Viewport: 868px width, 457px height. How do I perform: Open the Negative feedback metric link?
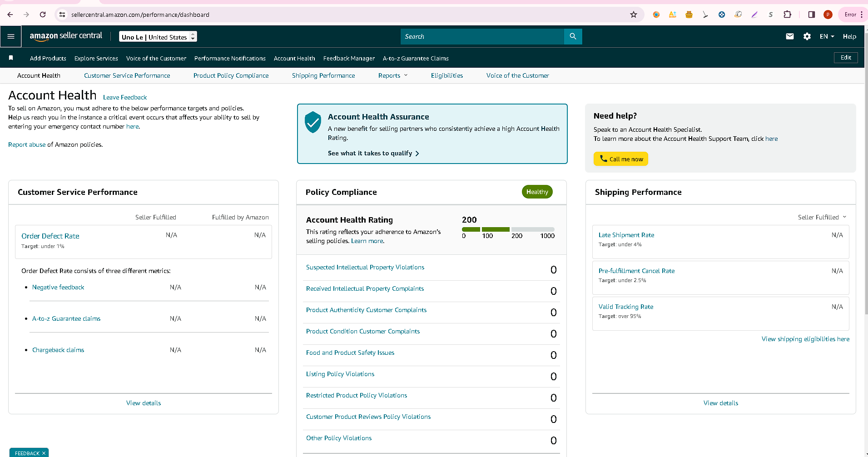58,287
